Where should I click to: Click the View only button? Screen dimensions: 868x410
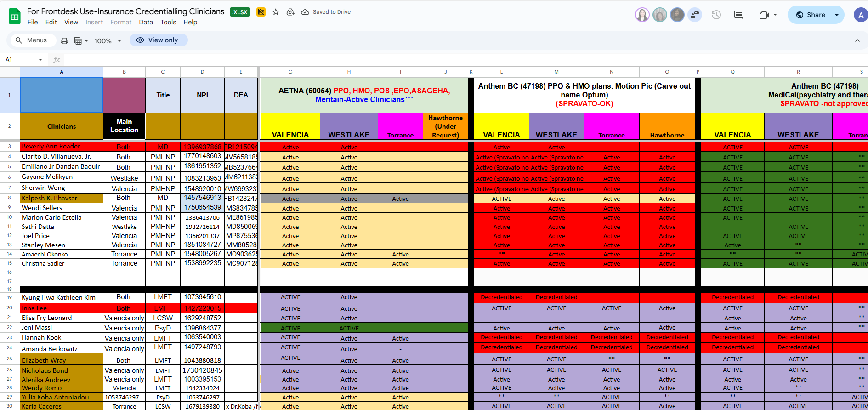[x=158, y=40]
